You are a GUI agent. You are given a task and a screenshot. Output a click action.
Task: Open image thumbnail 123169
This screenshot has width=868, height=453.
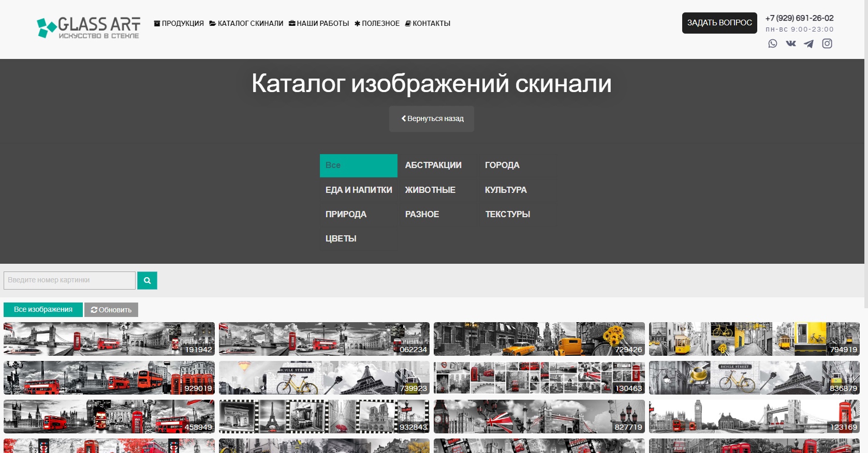[x=754, y=416]
